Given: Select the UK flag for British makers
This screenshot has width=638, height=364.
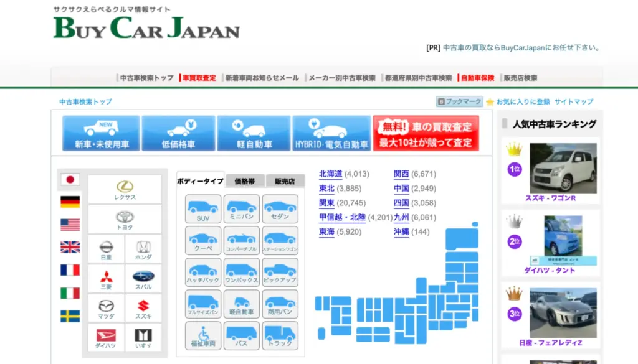Looking at the screenshot, I should pyautogui.click(x=70, y=247).
